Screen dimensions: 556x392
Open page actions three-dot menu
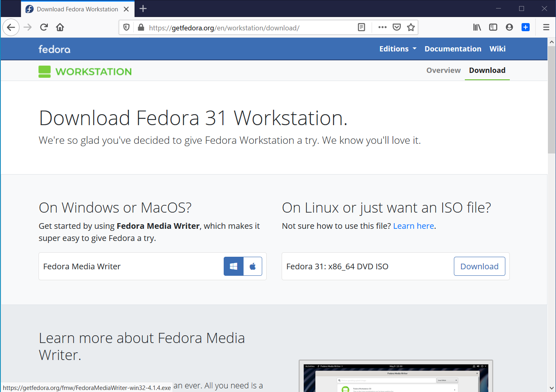pyautogui.click(x=382, y=28)
